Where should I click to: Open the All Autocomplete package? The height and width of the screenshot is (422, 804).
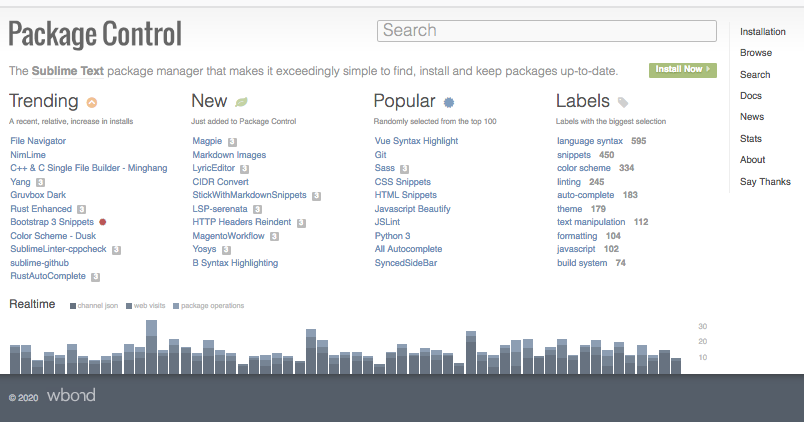408,249
